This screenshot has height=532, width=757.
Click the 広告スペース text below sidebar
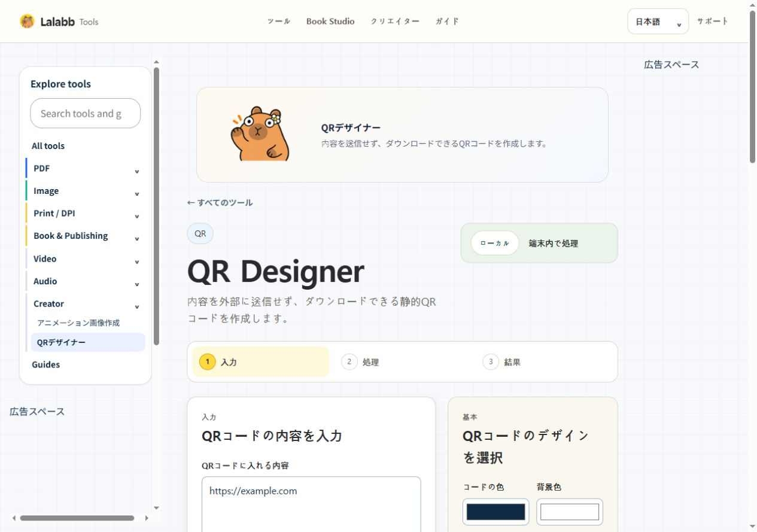point(37,412)
